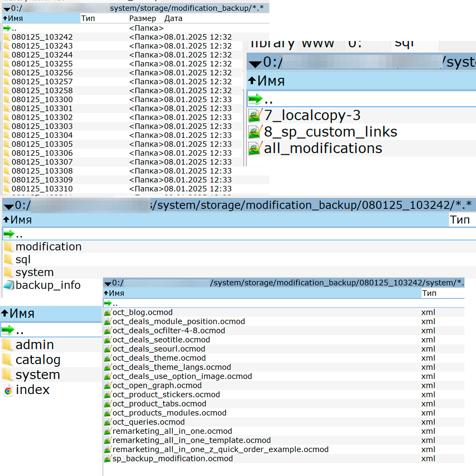Image resolution: width=476 pixels, height=476 pixels.
Task: Select oct_products_modules.ocmod file name
Action: point(169,413)
